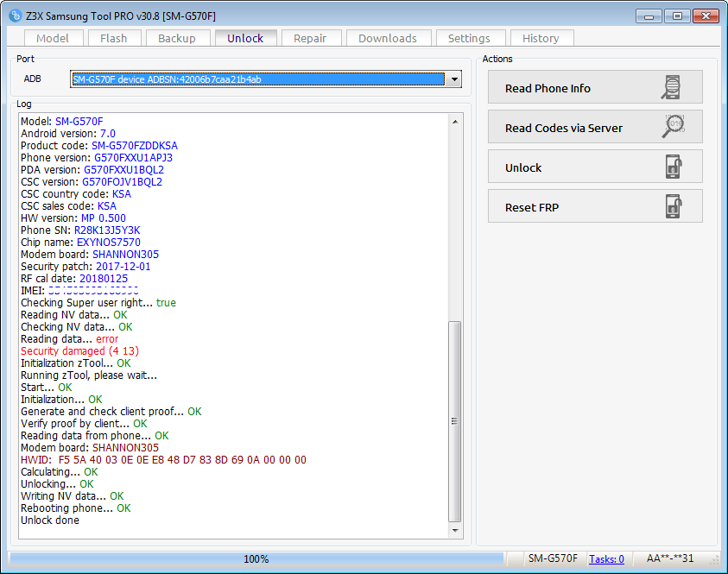
Task: Click 'Verify proof by client... OK' line
Action: 84,424
